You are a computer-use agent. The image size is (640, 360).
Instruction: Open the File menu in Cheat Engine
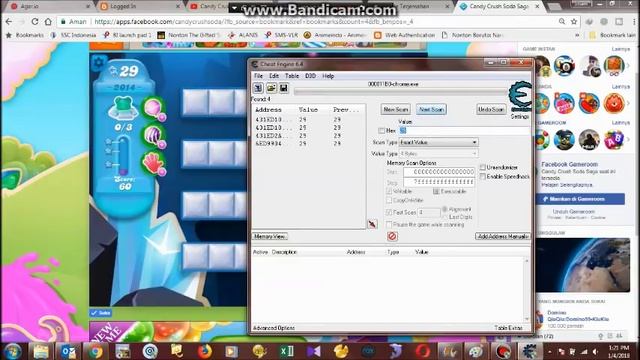[x=258, y=76]
